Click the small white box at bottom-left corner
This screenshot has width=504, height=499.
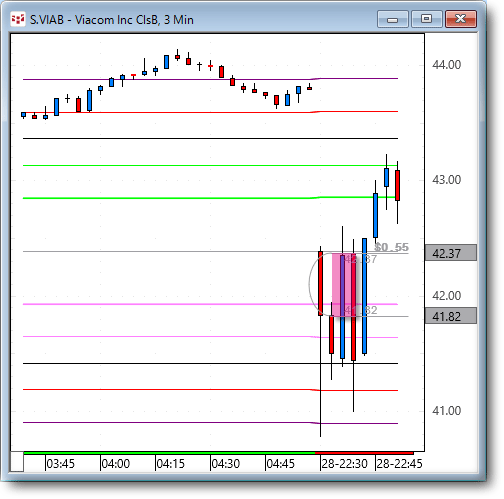pyautogui.click(x=17, y=462)
